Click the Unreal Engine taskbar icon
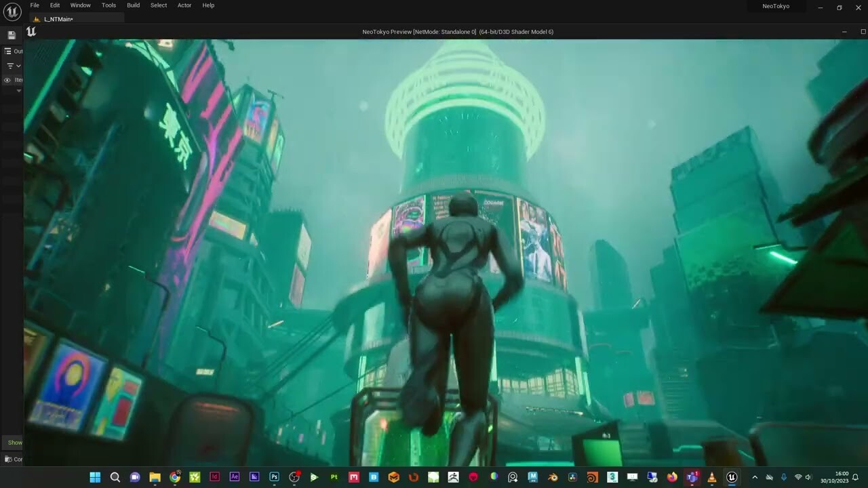The width and height of the screenshot is (868, 488). (x=731, y=477)
